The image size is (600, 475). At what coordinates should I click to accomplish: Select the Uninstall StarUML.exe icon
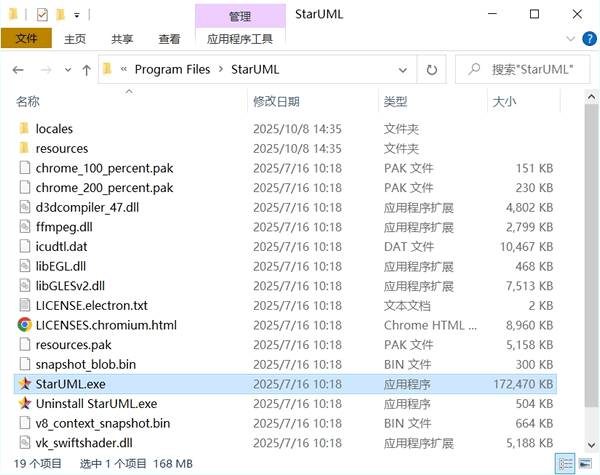pos(25,403)
